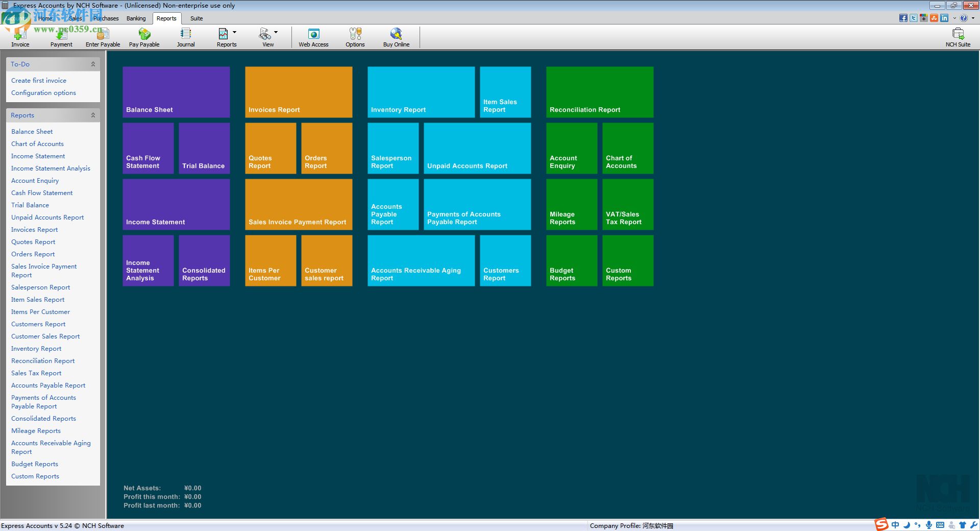980x531 pixels.
Task: Click the LinkedIn share icon
Action: point(944,18)
